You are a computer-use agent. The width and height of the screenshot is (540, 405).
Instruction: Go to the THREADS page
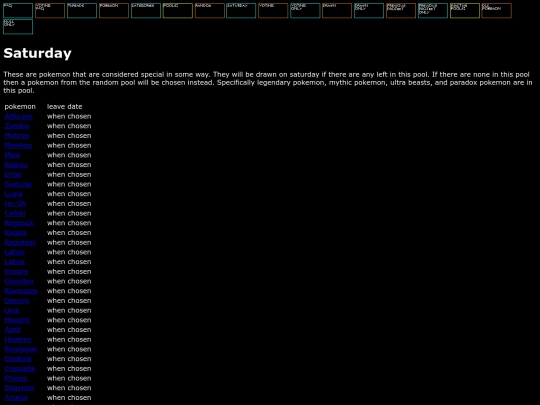[82, 11]
